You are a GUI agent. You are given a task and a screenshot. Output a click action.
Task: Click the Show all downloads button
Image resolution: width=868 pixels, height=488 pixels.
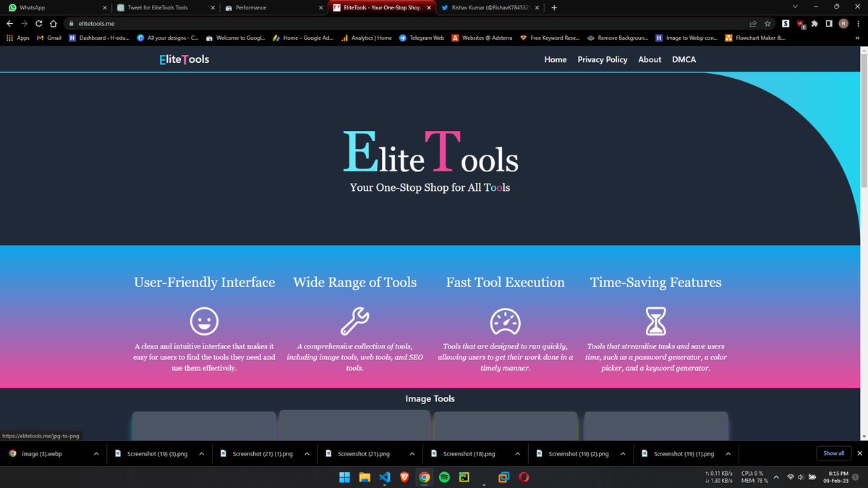point(833,453)
